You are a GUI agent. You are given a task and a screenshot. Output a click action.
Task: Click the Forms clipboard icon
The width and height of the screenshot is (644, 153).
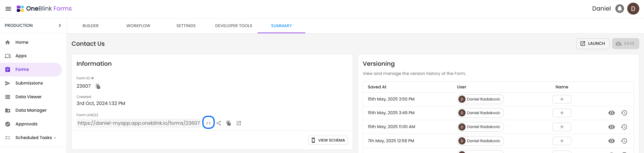[8, 70]
